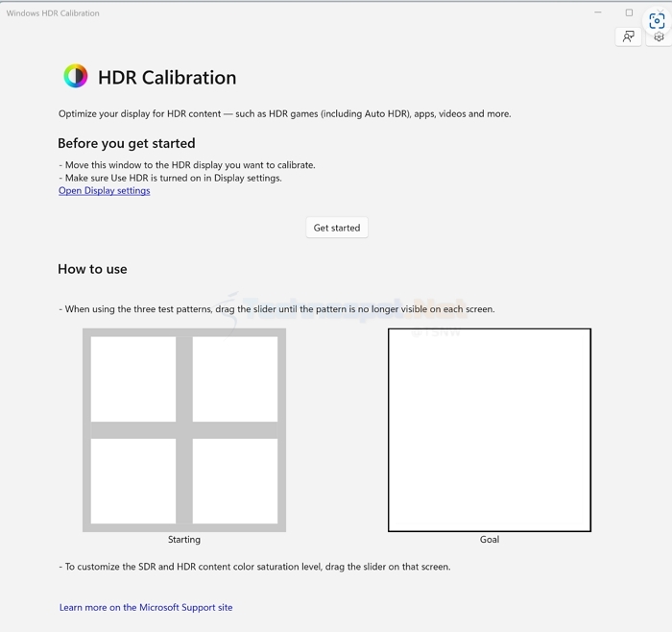Click the Get started button
Image resolution: width=672 pixels, height=632 pixels.
coord(337,228)
